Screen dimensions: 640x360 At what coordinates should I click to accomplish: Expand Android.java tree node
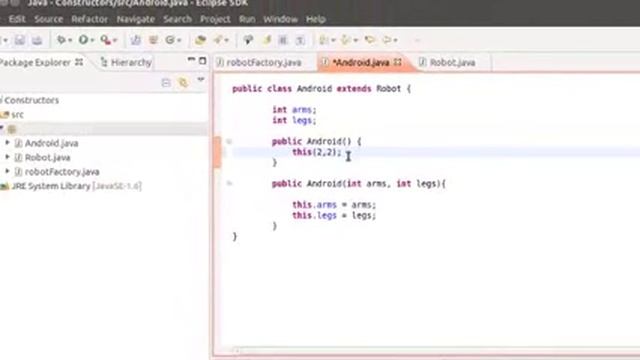tap(7, 143)
